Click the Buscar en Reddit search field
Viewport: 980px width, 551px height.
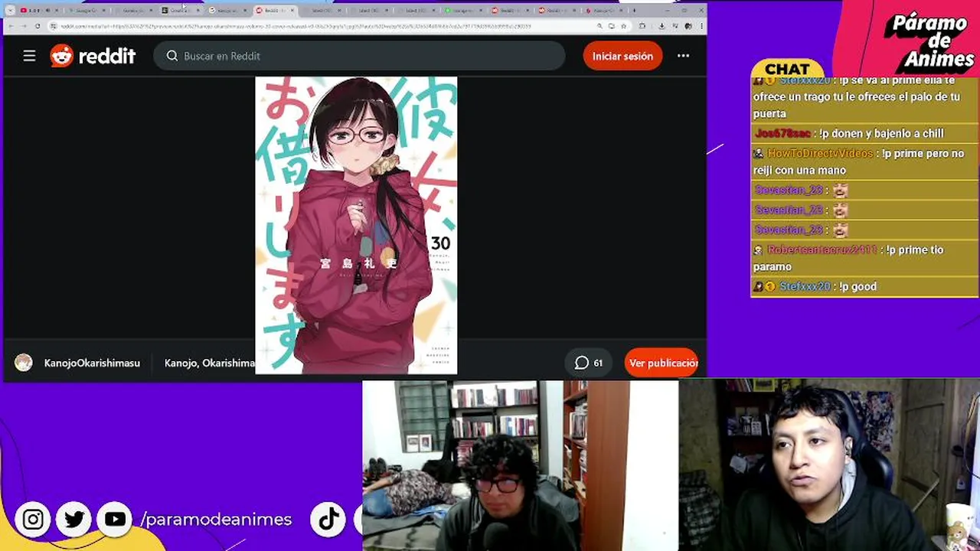[359, 56]
